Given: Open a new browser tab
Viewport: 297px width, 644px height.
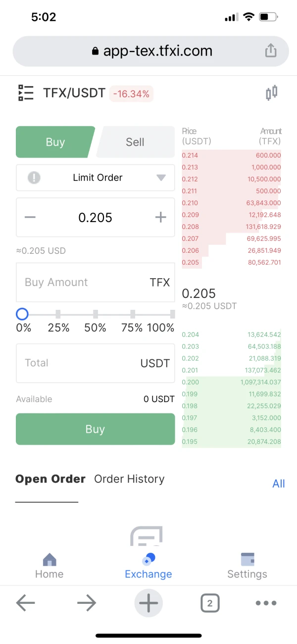Looking at the screenshot, I should [x=148, y=603].
